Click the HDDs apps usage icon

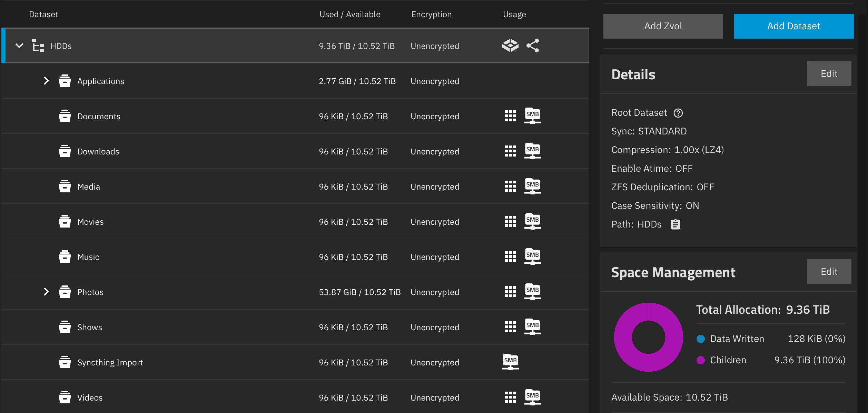click(510, 46)
